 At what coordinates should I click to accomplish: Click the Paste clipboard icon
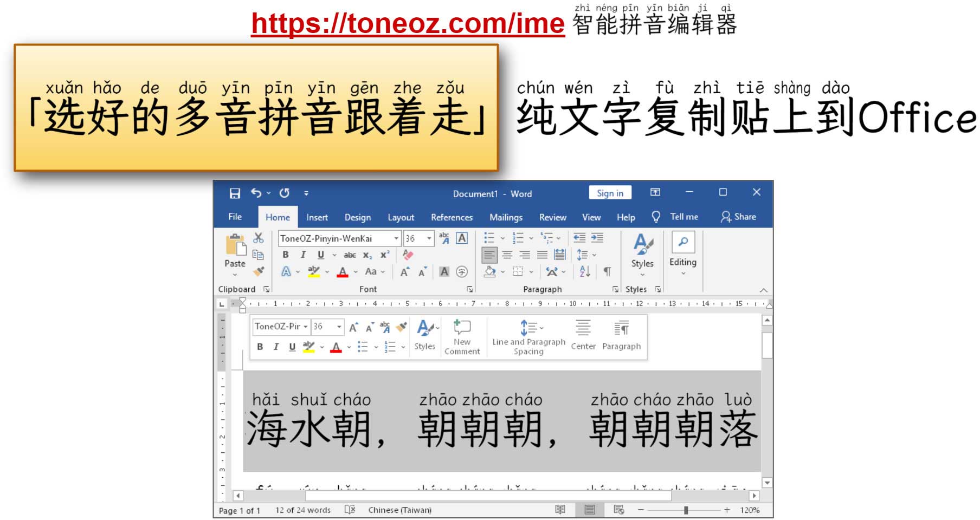coord(235,244)
